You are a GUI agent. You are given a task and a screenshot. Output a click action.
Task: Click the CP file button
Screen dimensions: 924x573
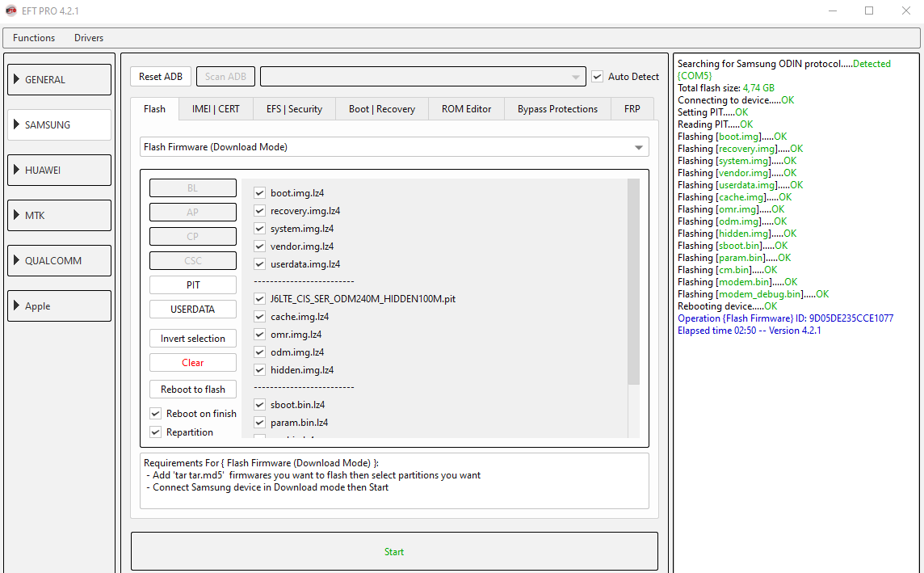pos(193,236)
